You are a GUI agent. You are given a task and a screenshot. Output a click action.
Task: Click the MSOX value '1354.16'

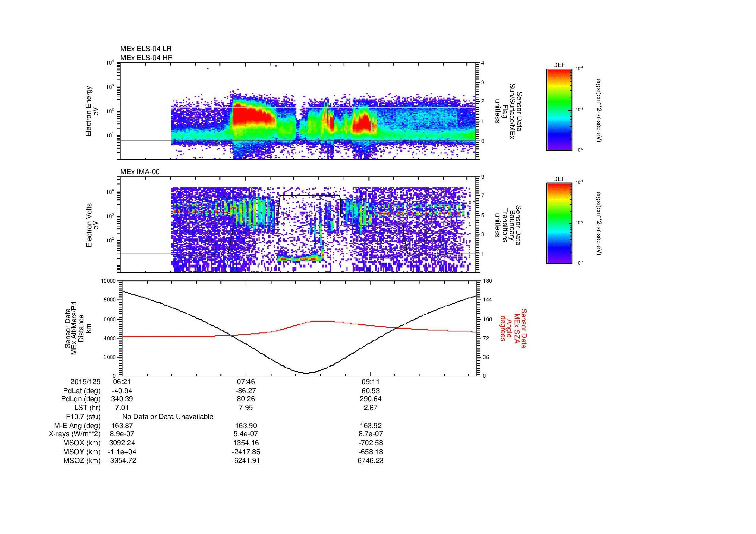tap(246, 443)
